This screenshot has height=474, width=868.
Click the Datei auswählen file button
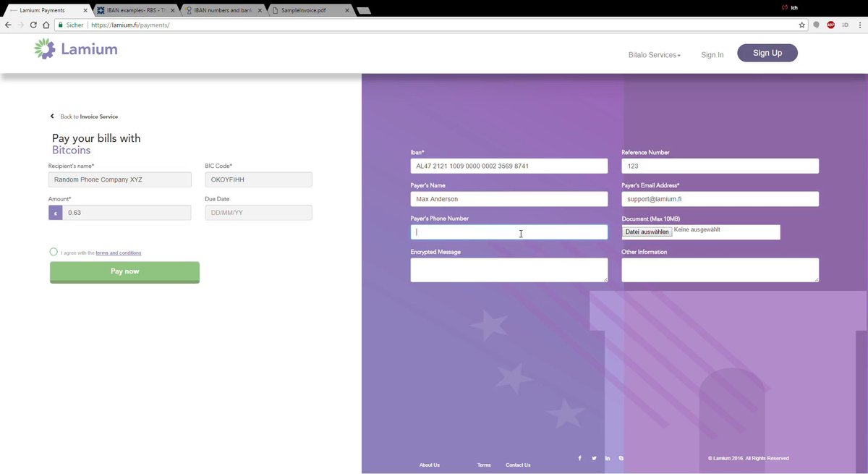647,232
